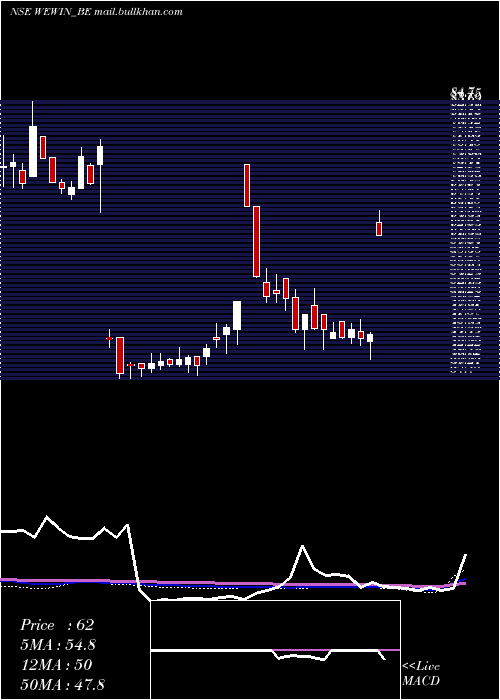The width and height of the screenshot is (500, 700).
Task: Click the '5MA : 54.8' value
Action: click(x=58, y=645)
